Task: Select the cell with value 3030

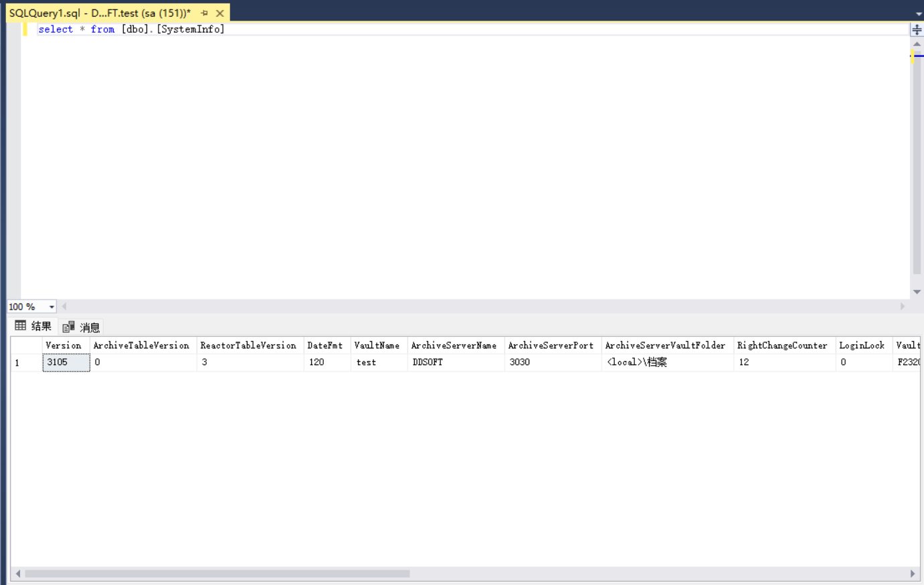Action: (553, 362)
